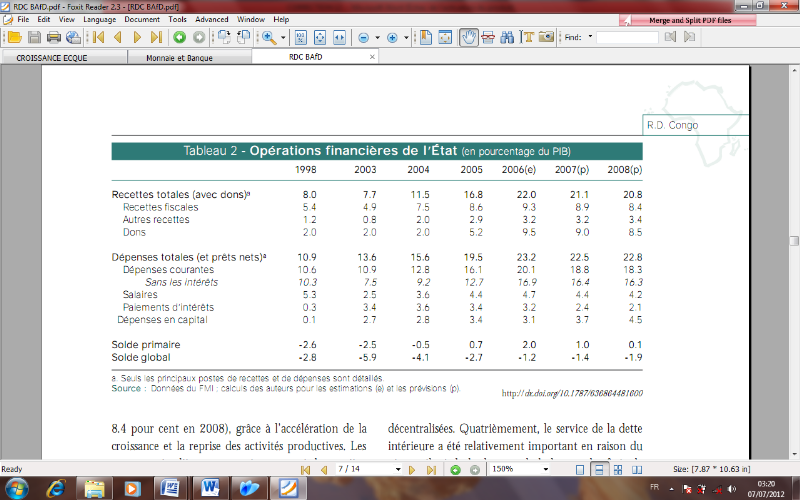The width and height of the screenshot is (800, 500).
Task: Select the Text selection tool (T icon)
Action: [527, 37]
